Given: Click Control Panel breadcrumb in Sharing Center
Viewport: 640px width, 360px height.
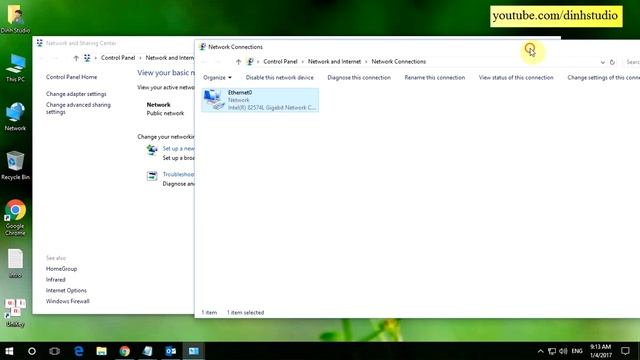Looking at the screenshot, I should 118,58.
